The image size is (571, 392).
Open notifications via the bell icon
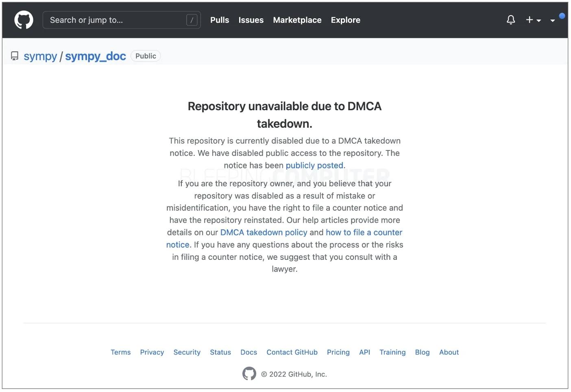tap(511, 20)
